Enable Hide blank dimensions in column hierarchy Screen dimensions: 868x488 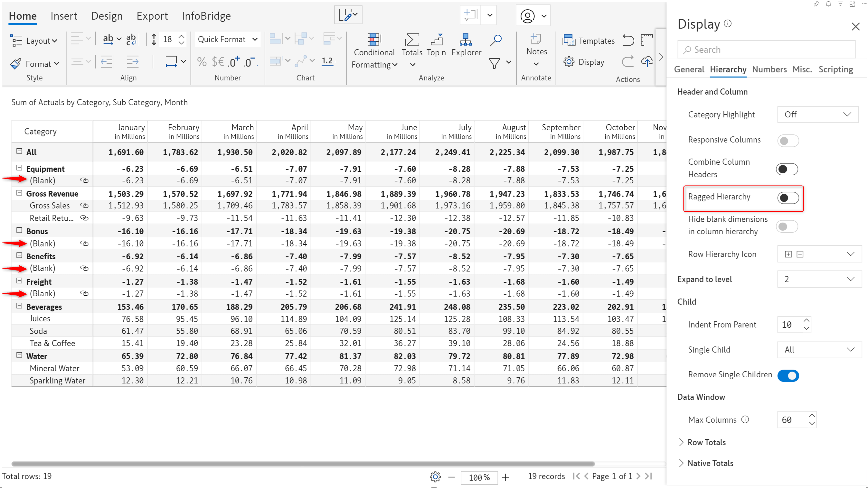[788, 225]
